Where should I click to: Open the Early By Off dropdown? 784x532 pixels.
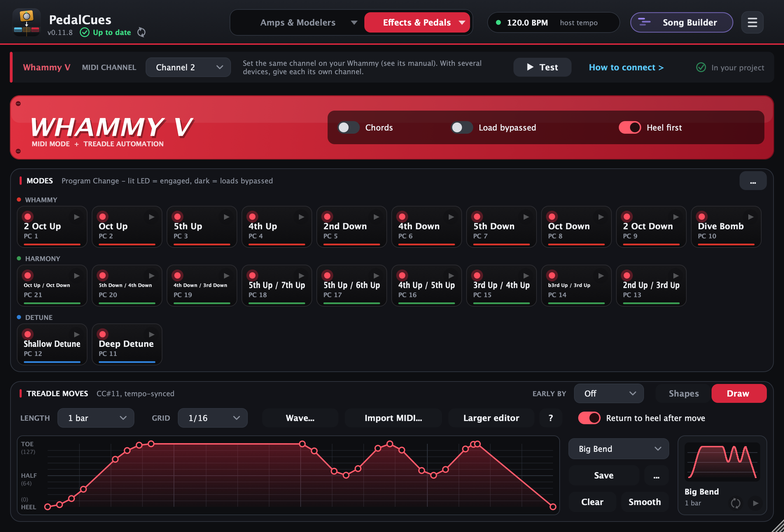(609, 394)
